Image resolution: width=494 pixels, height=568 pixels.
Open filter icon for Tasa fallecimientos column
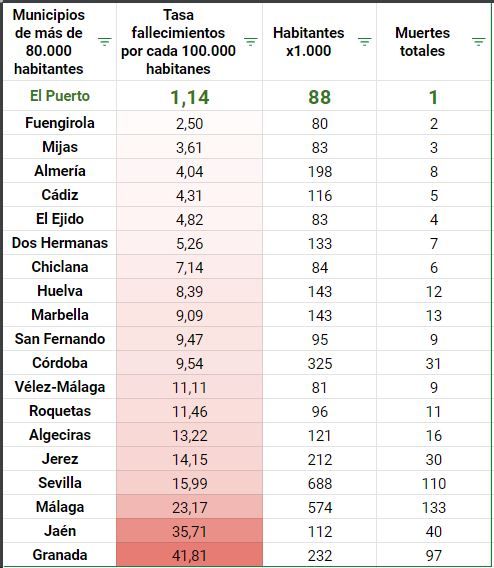coord(251,42)
